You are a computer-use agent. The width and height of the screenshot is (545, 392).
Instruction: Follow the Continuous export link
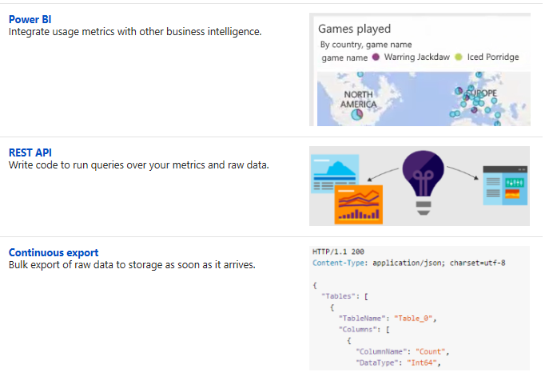(x=54, y=253)
